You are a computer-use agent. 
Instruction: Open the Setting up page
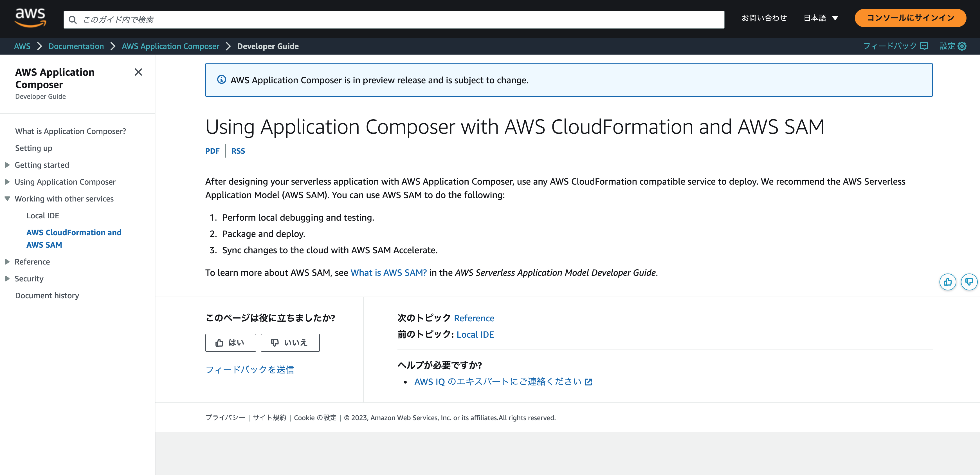click(33, 148)
